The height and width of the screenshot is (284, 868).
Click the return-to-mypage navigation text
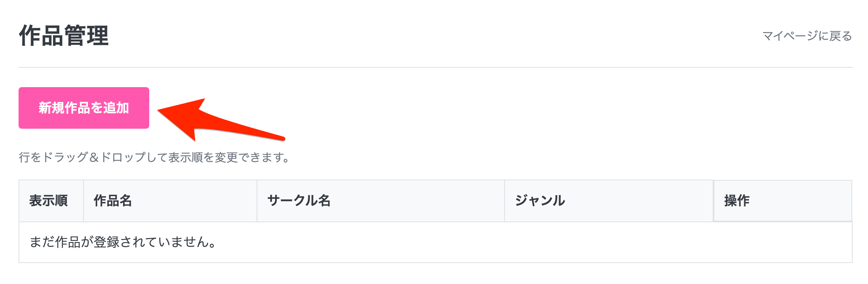(807, 35)
